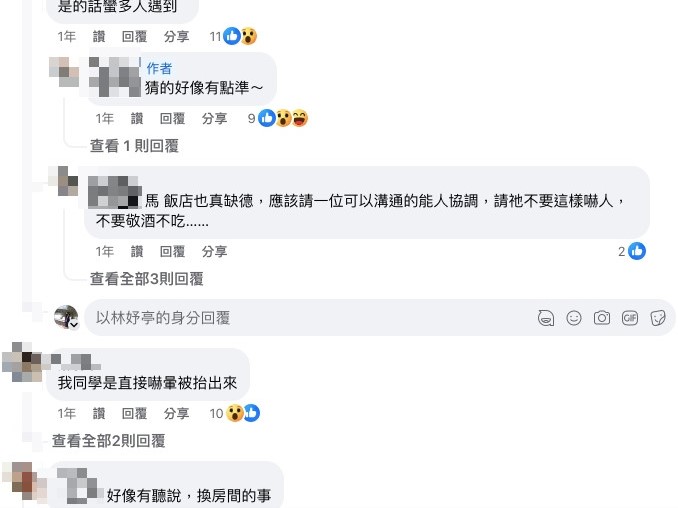Image resolution: width=678 pixels, height=508 pixels.
Task: Open the sticker picker in reply box
Action: pyautogui.click(x=658, y=318)
